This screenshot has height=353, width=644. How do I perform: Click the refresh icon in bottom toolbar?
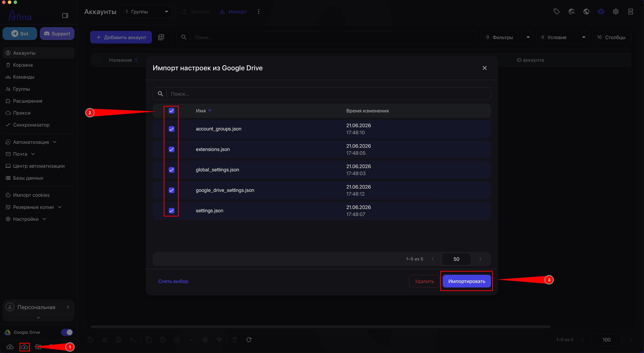coord(249,339)
